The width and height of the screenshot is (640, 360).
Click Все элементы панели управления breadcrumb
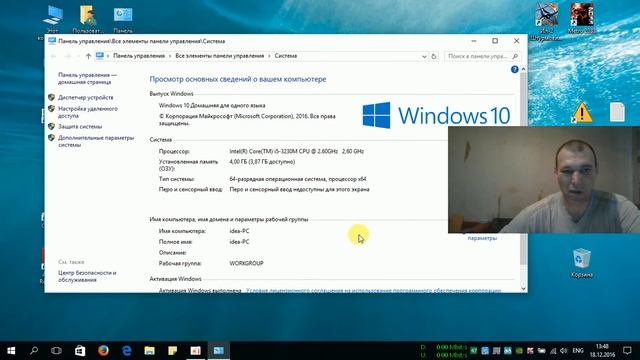point(220,56)
